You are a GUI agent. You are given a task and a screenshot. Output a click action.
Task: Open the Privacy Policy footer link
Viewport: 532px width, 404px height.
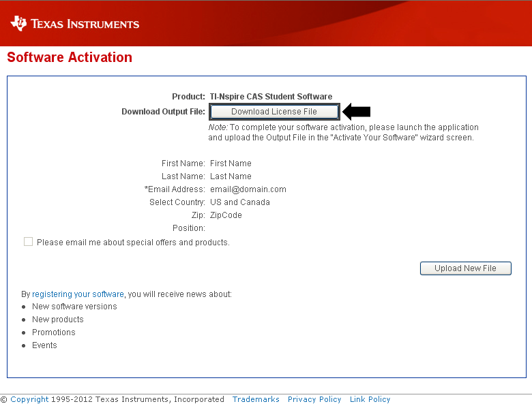314,399
